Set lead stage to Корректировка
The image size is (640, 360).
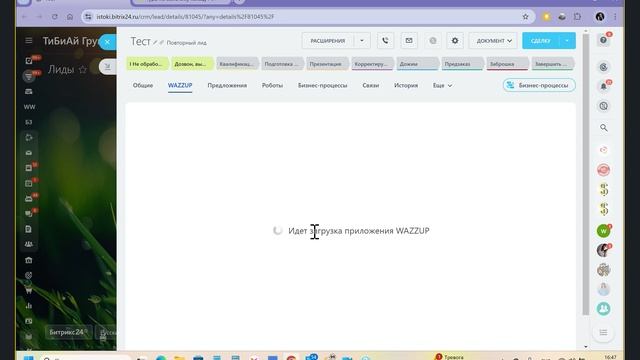pos(372,64)
